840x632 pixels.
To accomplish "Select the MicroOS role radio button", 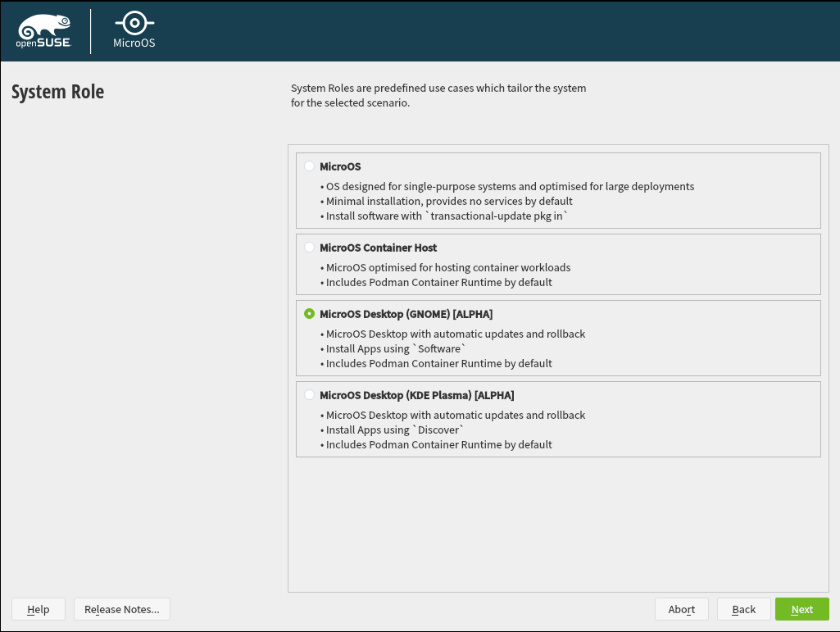I will [x=309, y=166].
